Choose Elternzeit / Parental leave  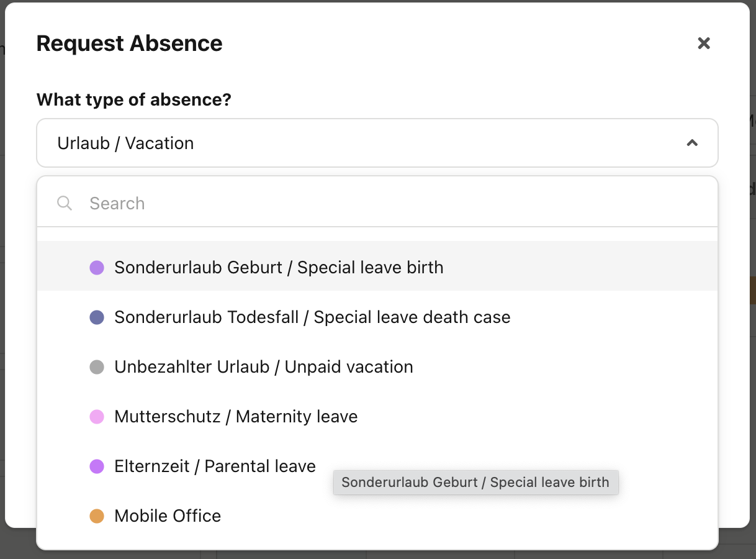click(377, 466)
